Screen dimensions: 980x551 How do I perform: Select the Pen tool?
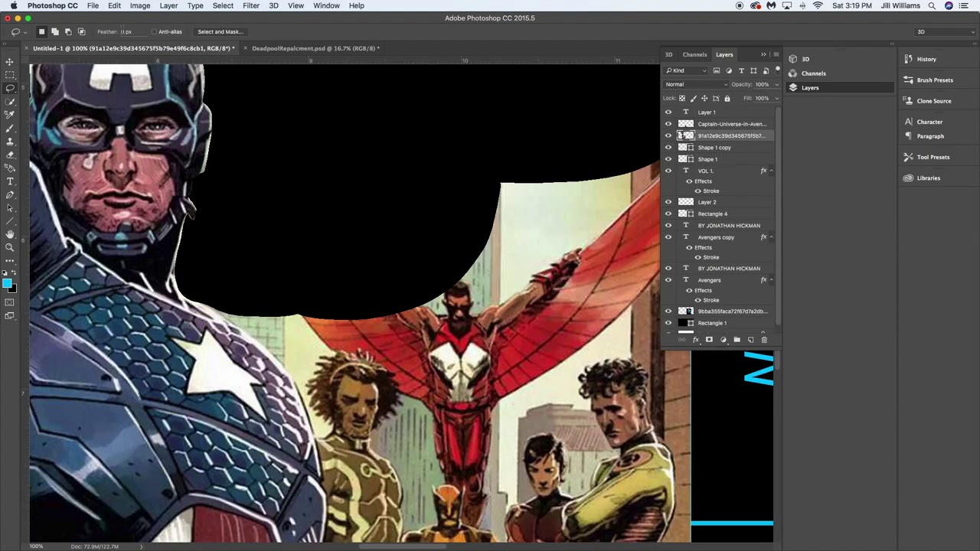10,195
